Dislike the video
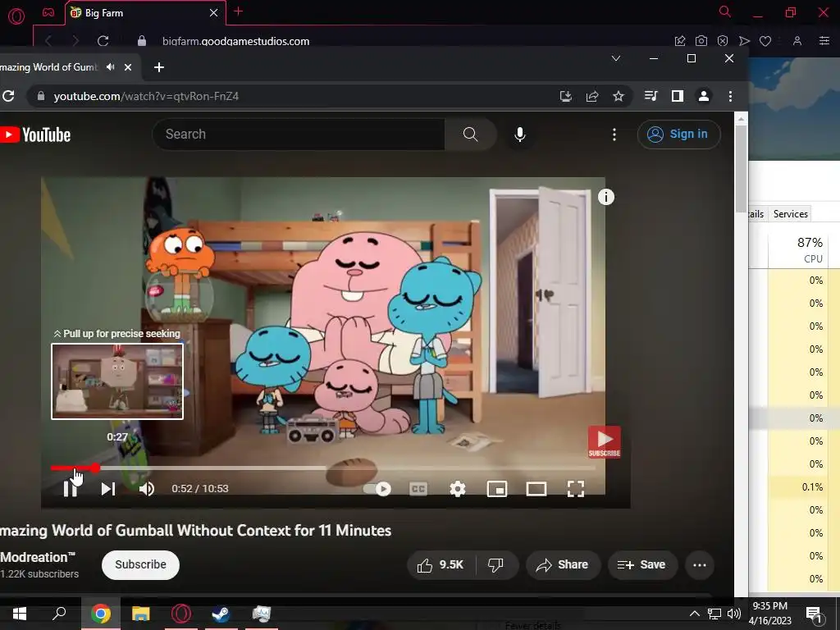Screen dimensions: 840x630 click(496, 564)
